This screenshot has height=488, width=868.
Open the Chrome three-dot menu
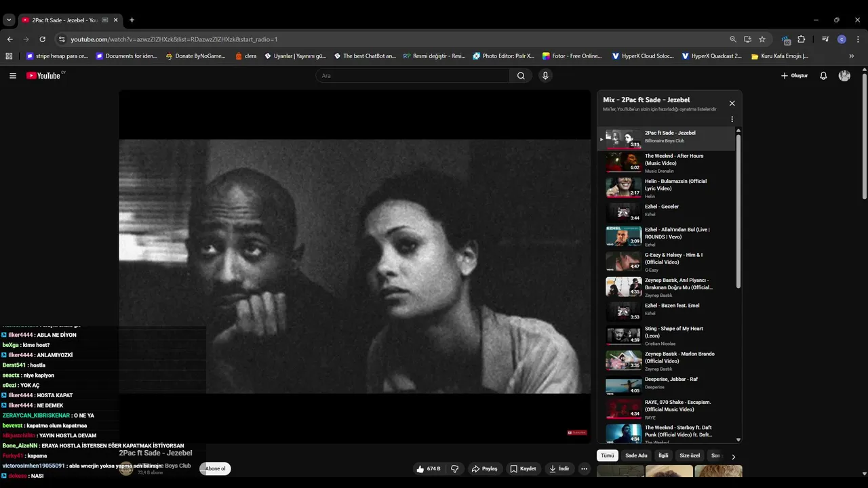coord(859,39)
